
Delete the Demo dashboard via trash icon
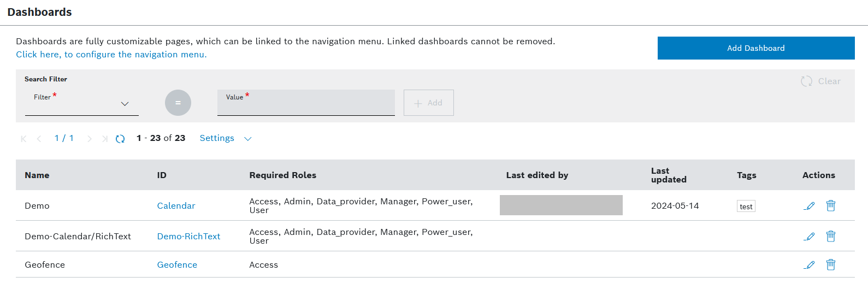831,205
